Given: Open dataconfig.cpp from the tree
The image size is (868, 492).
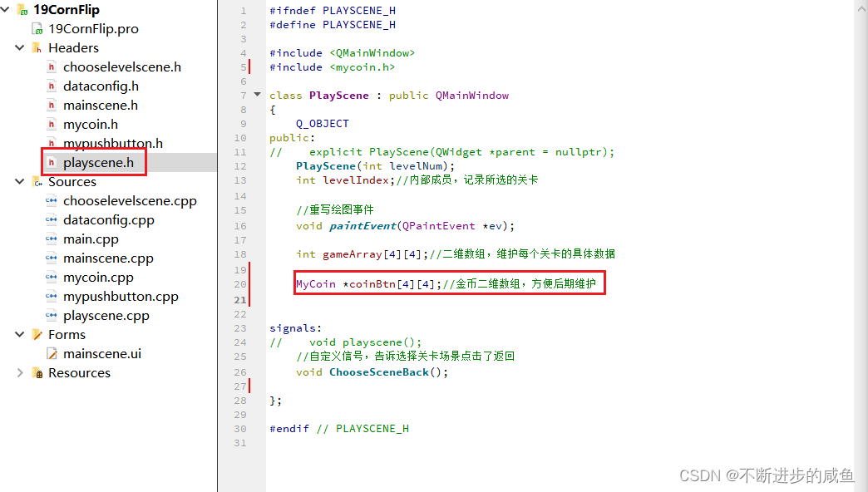Looking at the screenshot, I should (108, 220).
